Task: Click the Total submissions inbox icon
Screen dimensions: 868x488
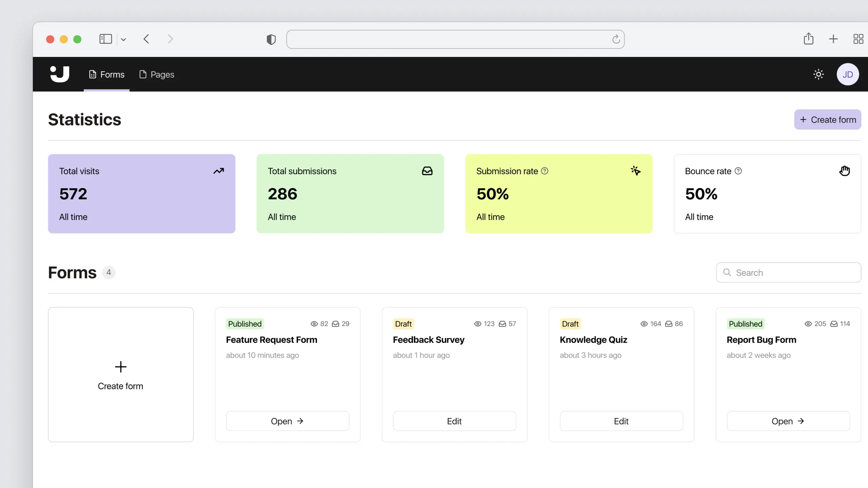Action: point(427,171)
